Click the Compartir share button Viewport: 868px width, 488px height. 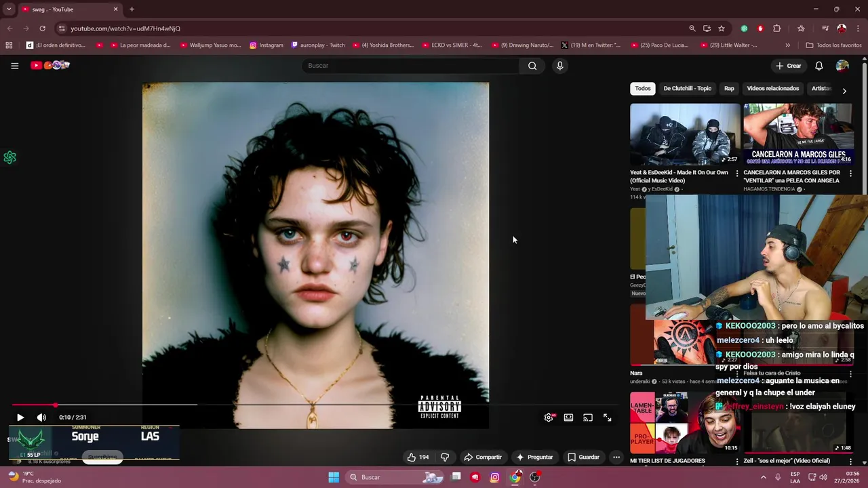pos(483,457)
